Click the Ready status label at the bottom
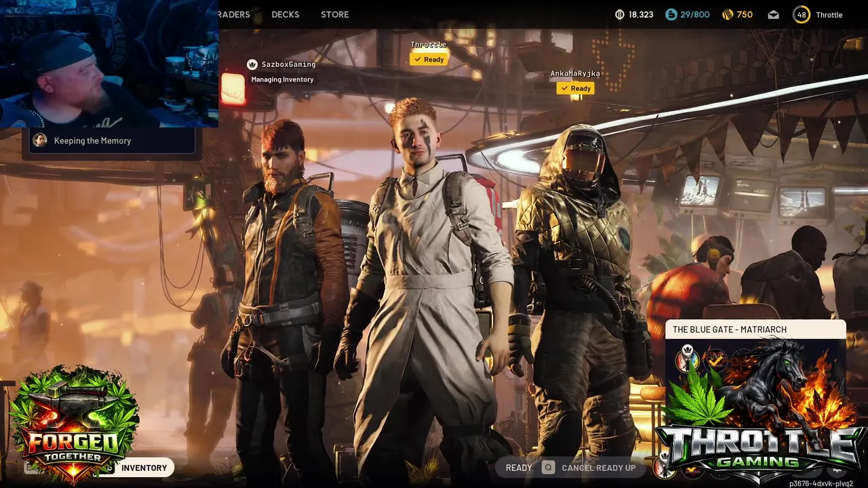Viewport: 868px width, 488px height. click(519, 468)
